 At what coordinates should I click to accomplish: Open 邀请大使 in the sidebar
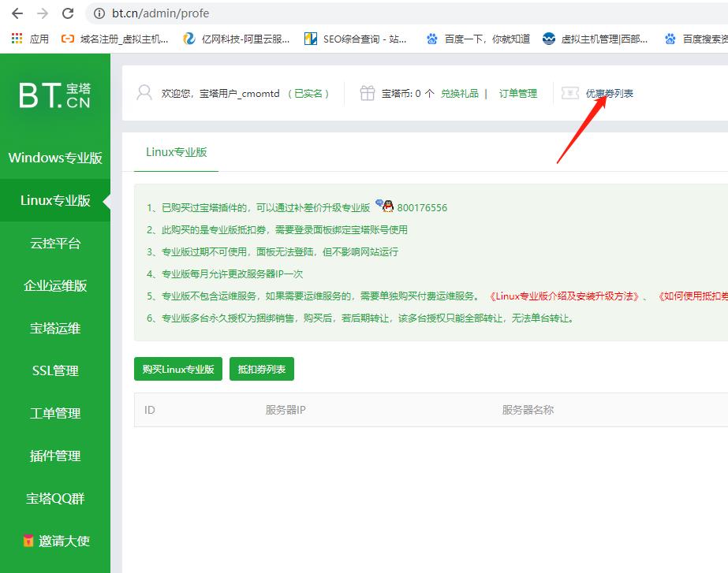[55, 541]
